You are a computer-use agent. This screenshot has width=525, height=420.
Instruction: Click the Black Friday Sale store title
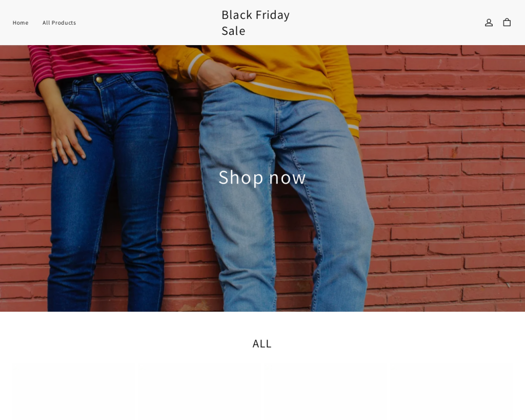point(255,23)
